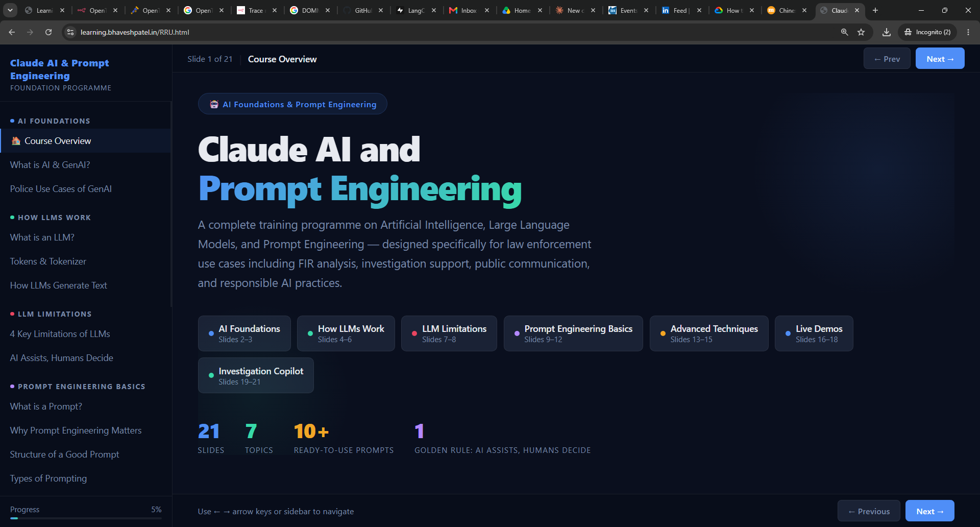Open 'What is an LLM?' in sidebar

tap(86, 237)
